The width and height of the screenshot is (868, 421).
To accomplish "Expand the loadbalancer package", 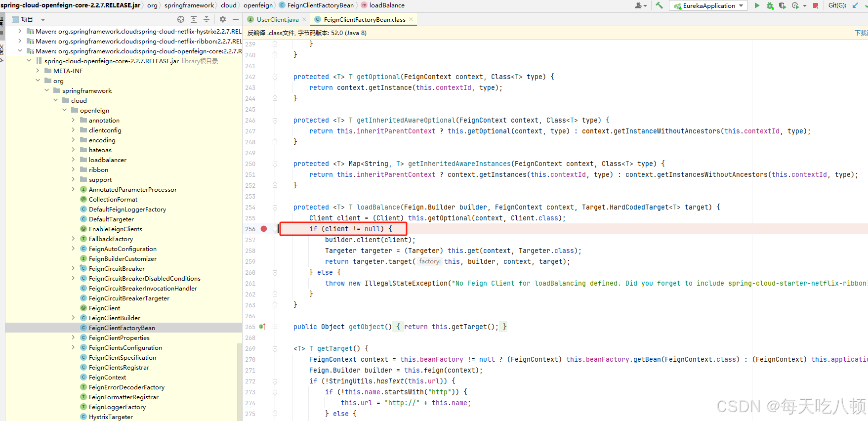I will (73, 160).
